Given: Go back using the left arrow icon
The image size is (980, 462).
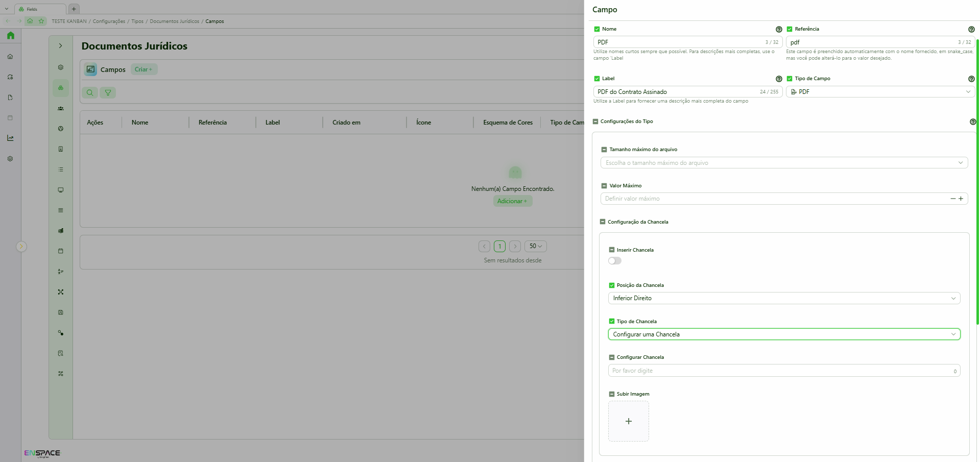Looking at the screenshot, I should click(8, 21).
